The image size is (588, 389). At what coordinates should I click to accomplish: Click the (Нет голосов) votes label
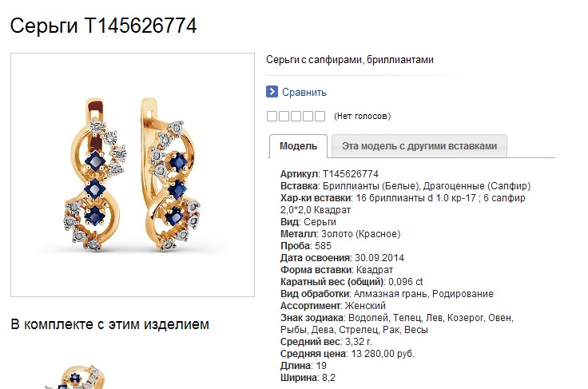click(x=362, y=116)
